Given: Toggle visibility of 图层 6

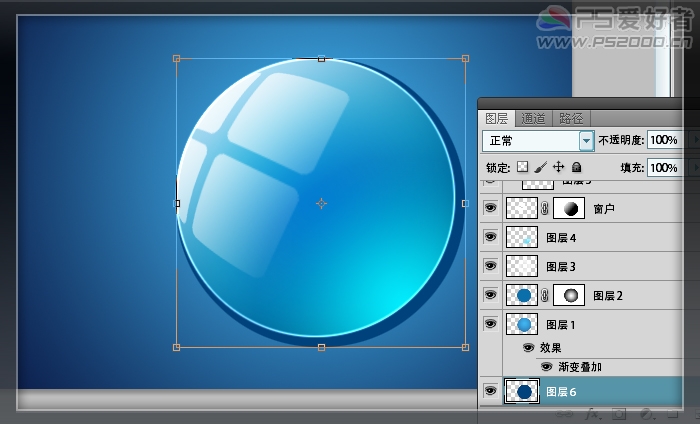Looking at the screenshot, I should (491, 391).
